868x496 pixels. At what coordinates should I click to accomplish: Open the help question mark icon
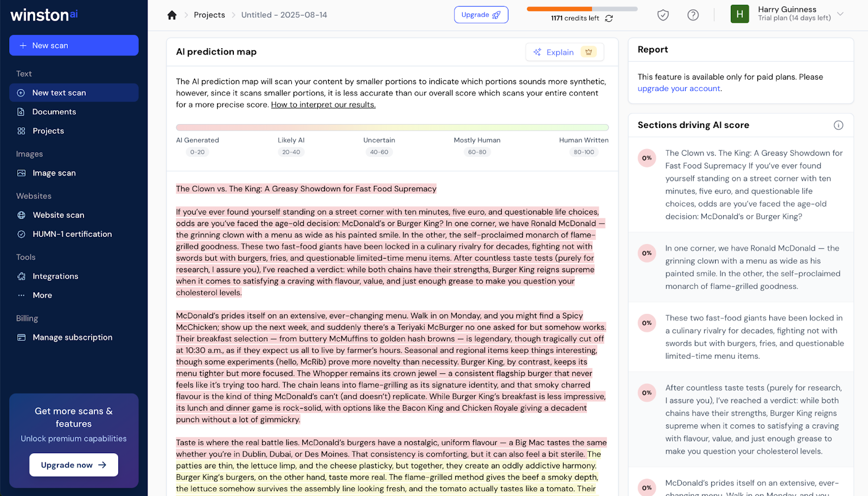point(693,15)
